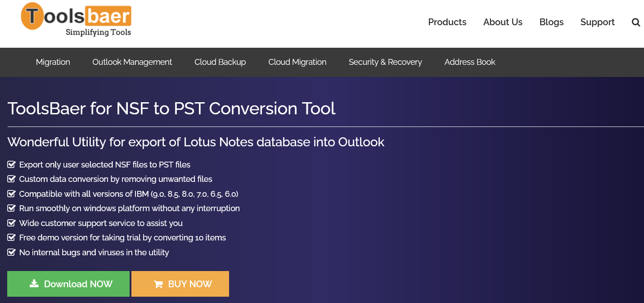Click the shopping cart icon
This screenshot has width=644, height=303.
click(x=158, y=284)
